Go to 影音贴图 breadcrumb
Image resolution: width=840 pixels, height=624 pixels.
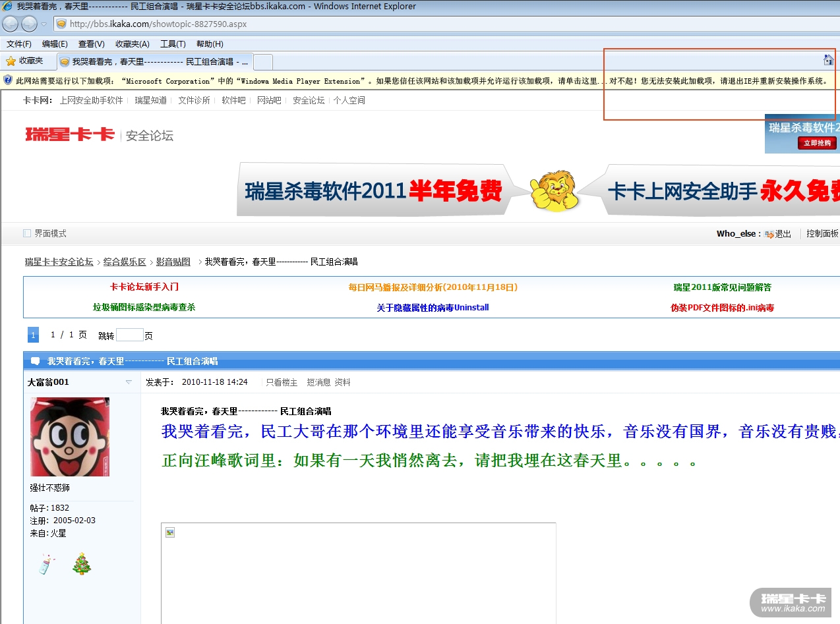coord(173,262)
